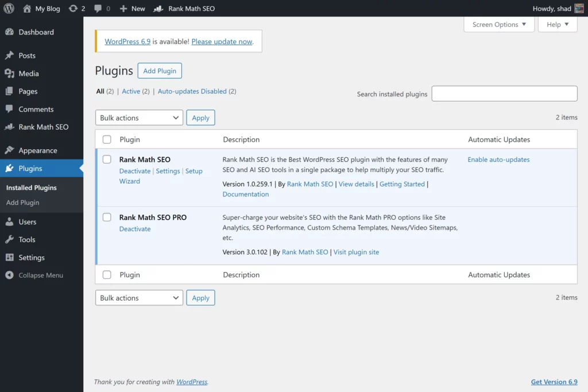Screen dimensions: 588x392
Task: Click the comments bubble icon in admin bar
Action: coord(98,9)
